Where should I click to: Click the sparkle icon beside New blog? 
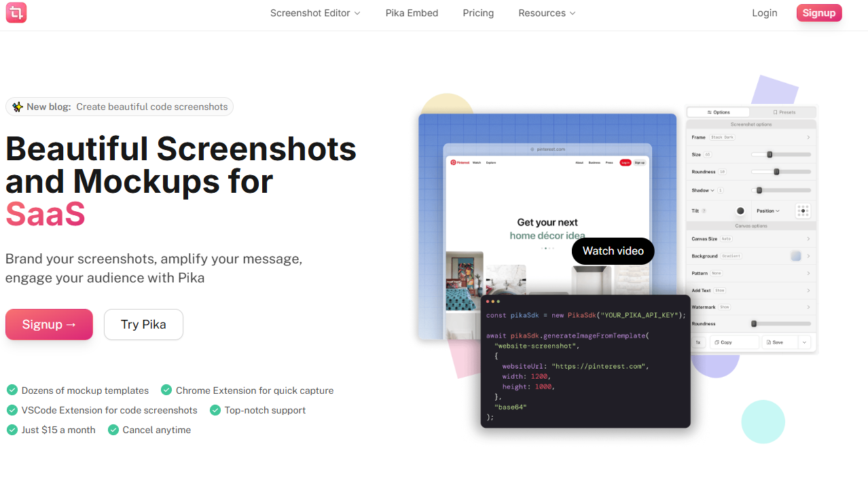click(x=18, y=107)
